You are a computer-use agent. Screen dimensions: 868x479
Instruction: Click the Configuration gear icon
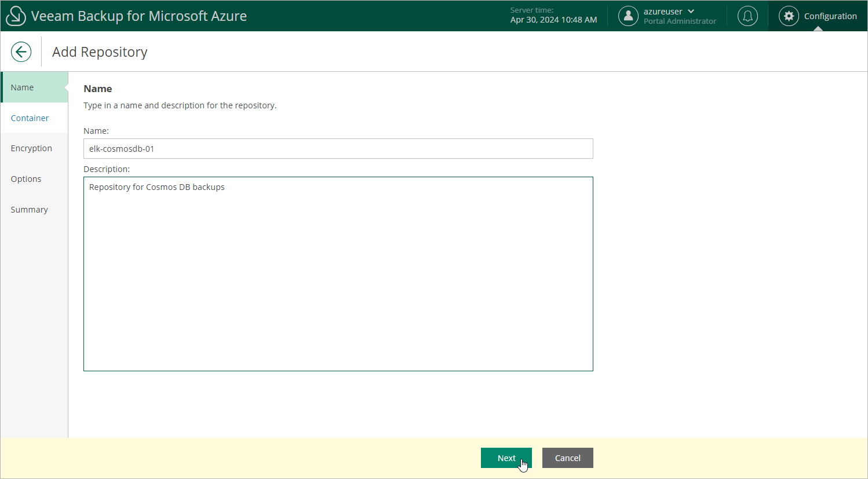789,16
